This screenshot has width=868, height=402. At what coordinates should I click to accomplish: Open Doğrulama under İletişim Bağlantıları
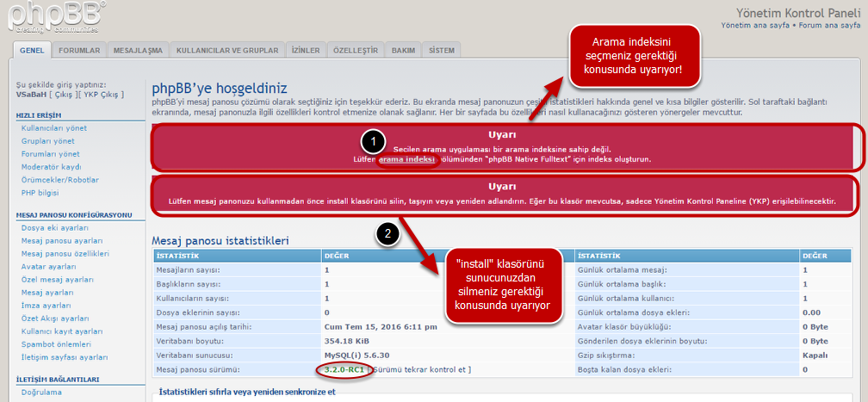coord(41,392)
